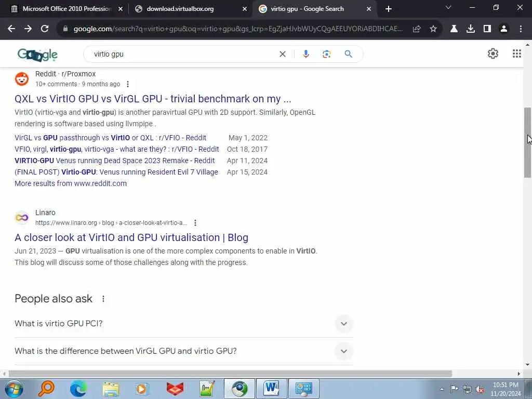Bookmark this page with the star icon
Screen dimensions: 532x399
tap(433, 29)
